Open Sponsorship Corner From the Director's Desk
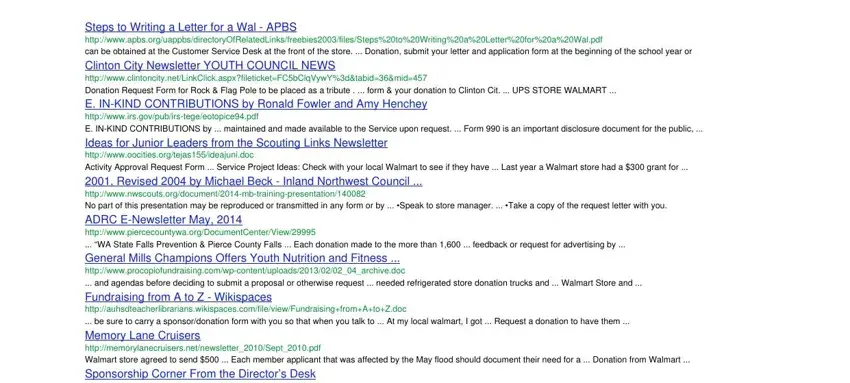This screenshot has width=850, height=383. click(200, 374)
